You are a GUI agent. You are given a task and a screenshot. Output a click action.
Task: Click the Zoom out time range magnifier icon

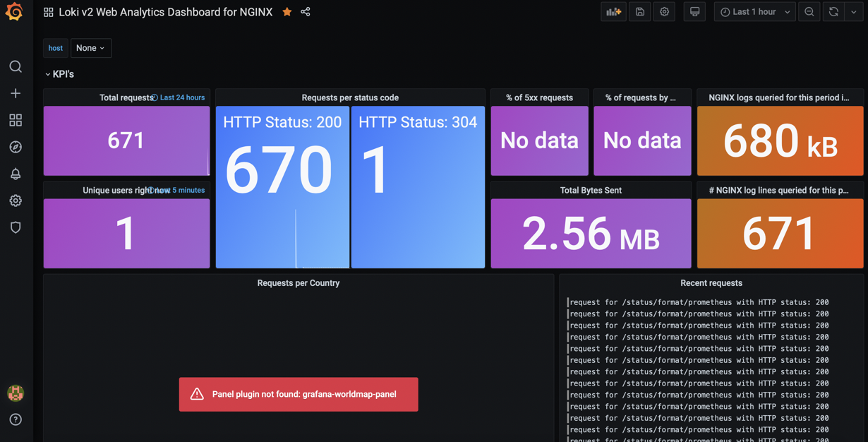tap(809, 11)
